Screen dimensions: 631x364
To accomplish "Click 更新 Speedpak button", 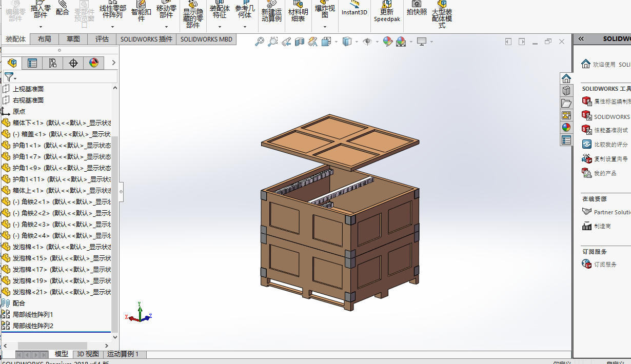I will (387, 10).
